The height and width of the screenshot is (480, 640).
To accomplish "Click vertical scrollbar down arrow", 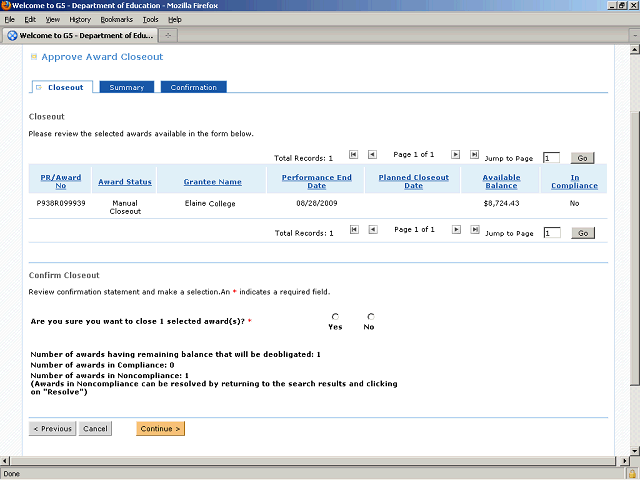I will pos(634,451).
